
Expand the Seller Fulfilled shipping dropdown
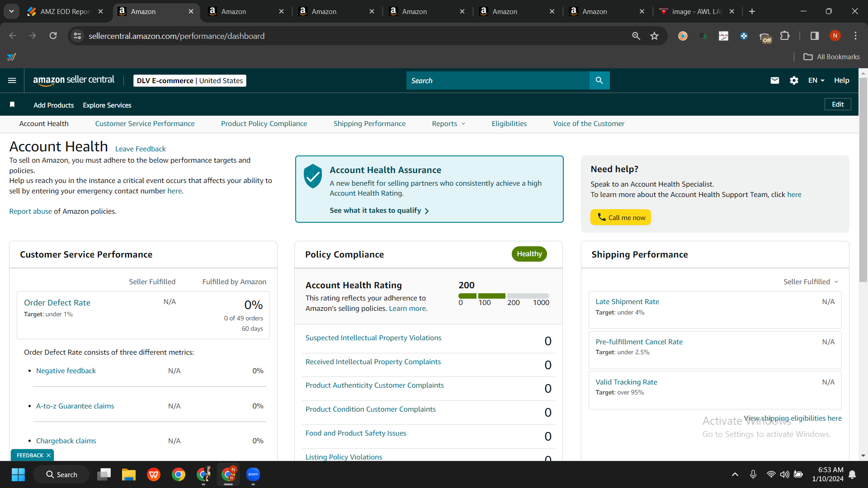(x=811, y=282)
